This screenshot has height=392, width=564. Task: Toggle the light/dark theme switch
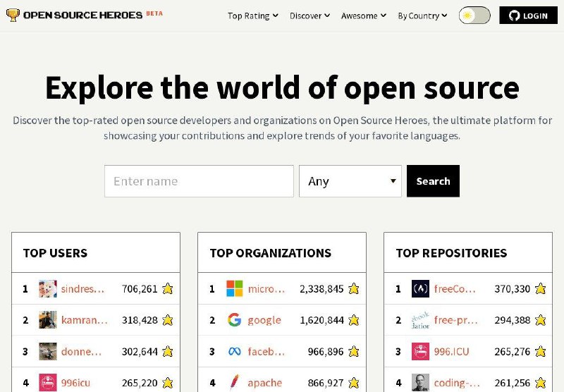474,16
